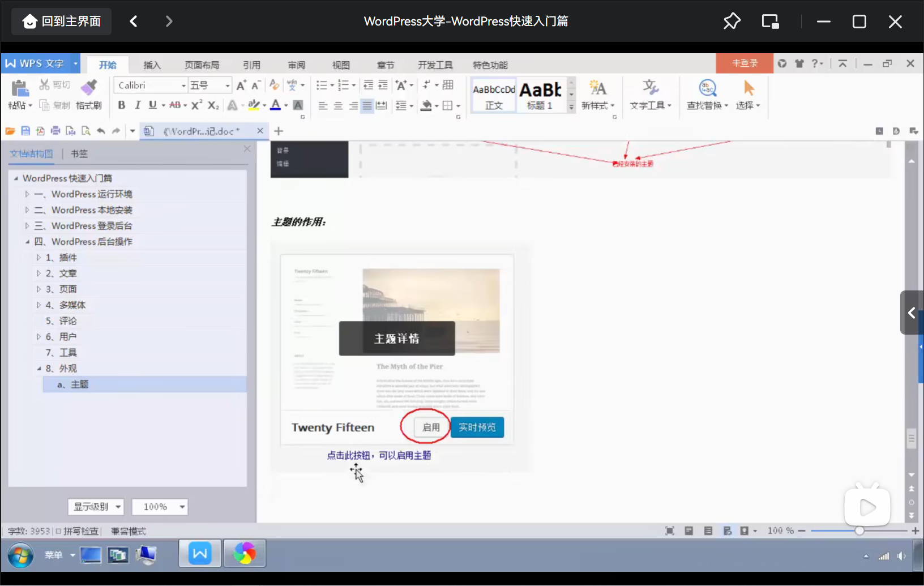Open the 显示级别 display level dropdown
Image resolution: width=924 pixels, height=586 pixels.
point(96,507)
